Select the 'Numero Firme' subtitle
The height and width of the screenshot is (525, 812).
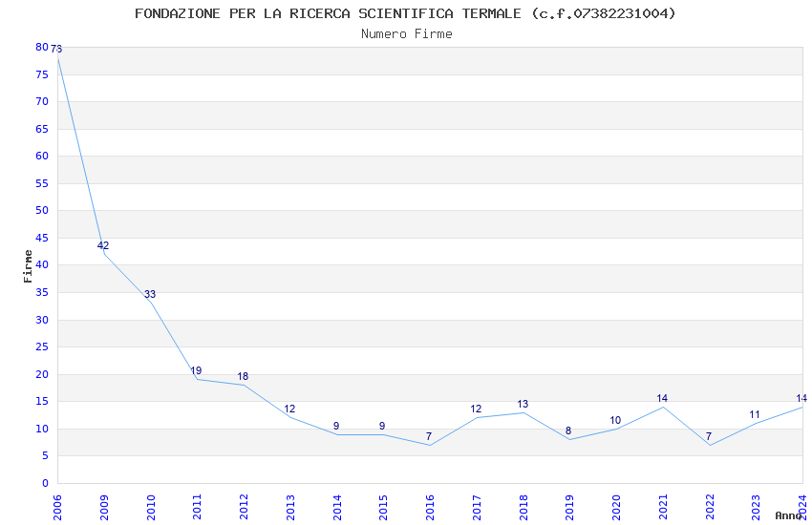(407, 34)
